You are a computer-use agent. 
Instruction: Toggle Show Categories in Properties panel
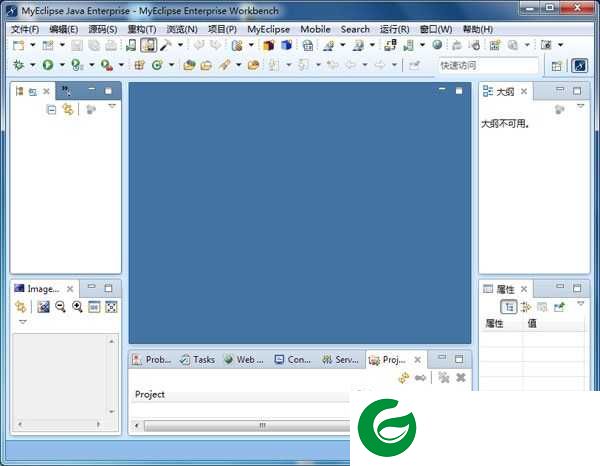tap(509, 306)
